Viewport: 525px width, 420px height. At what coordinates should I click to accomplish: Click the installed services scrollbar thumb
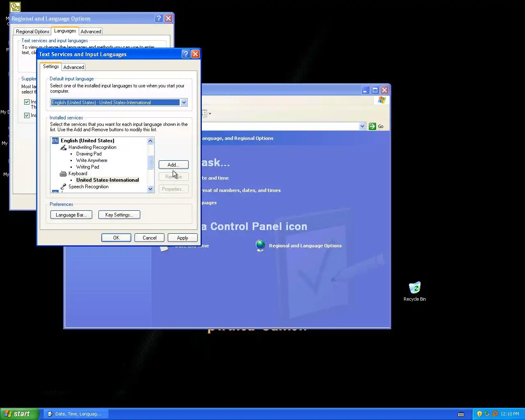point(150,162)
